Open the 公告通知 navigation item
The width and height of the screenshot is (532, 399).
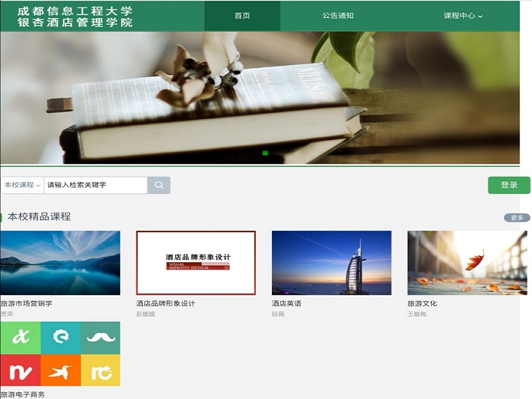pyautogui.click(x=338, y=16)
